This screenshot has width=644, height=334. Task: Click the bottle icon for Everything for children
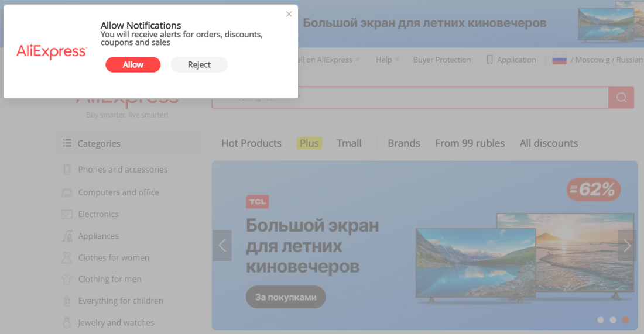click(x=67, y=301)
